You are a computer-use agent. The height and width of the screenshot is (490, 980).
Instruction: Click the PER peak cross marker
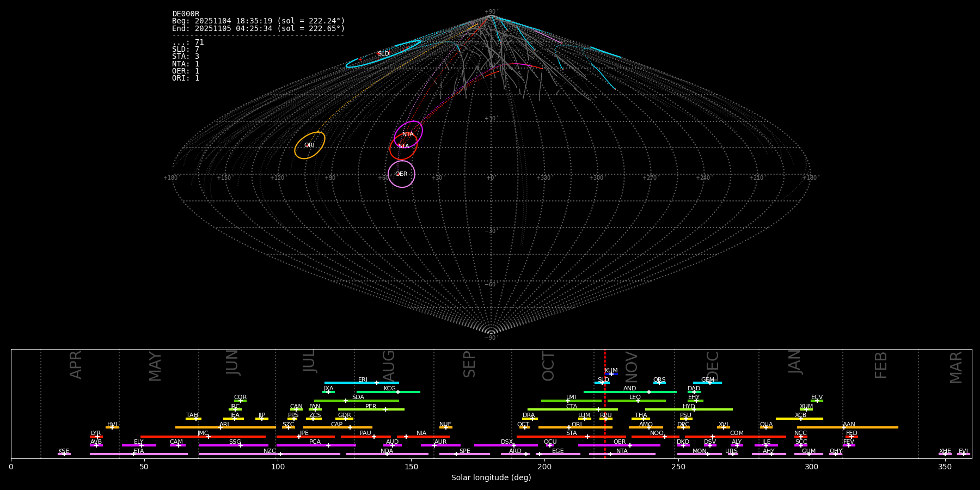tap(385, 409)
